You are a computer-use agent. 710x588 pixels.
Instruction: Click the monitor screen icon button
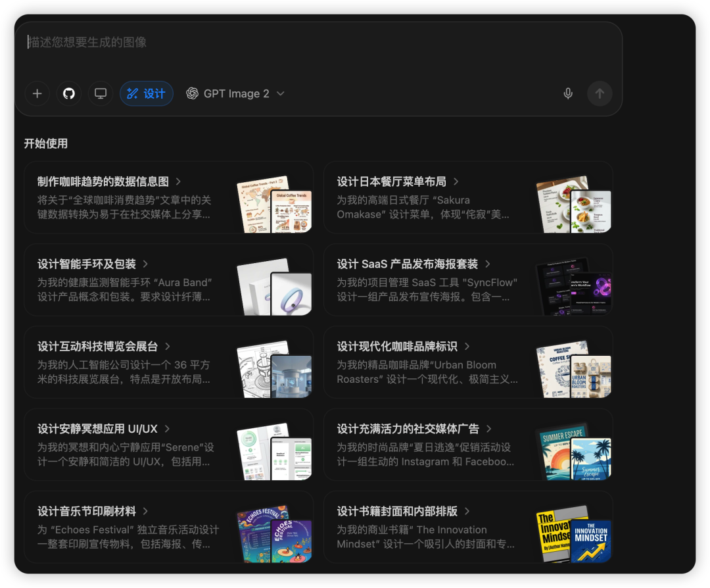[101, 93]
